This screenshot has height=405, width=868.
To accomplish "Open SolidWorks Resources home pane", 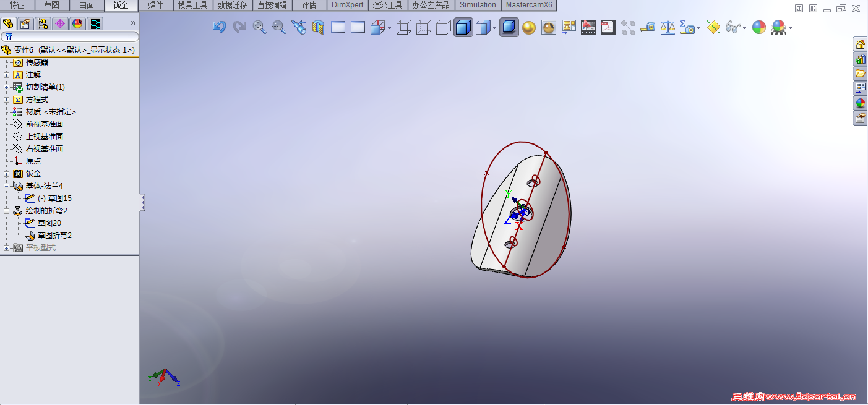I will 860,44.
